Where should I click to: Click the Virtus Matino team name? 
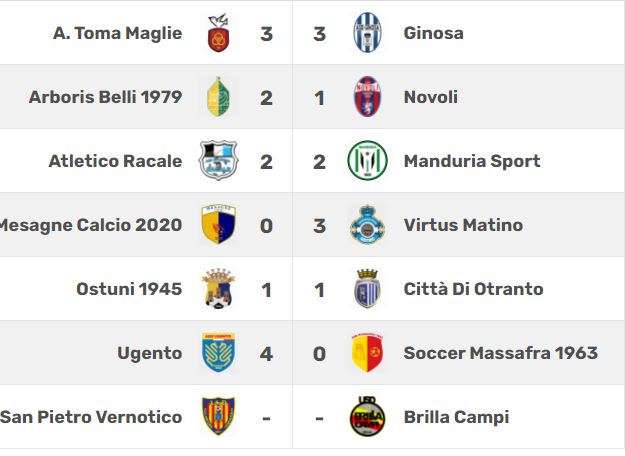(x=463, y=225)
